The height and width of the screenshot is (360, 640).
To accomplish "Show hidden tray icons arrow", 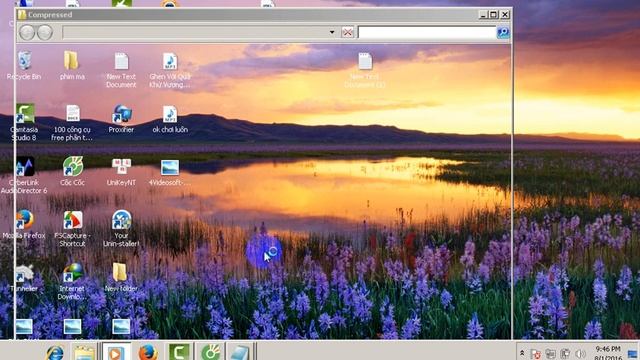I will (x=522, y=353).
